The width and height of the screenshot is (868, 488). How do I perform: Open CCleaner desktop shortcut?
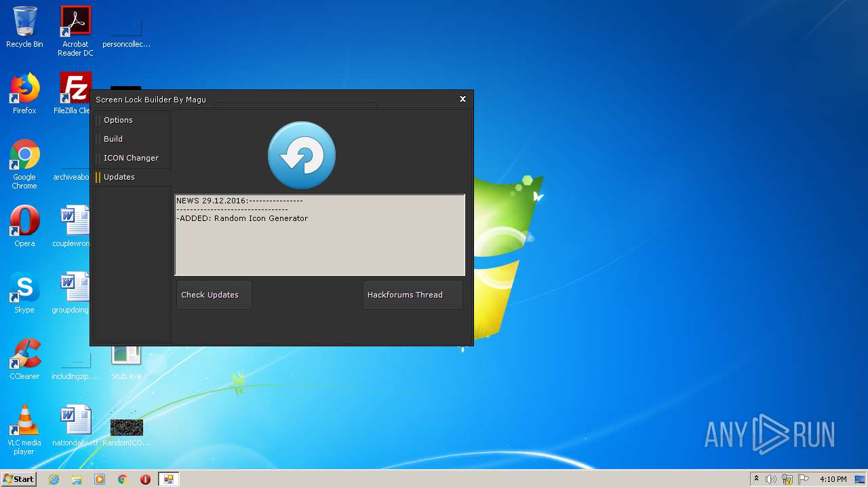tap(24, 359)
